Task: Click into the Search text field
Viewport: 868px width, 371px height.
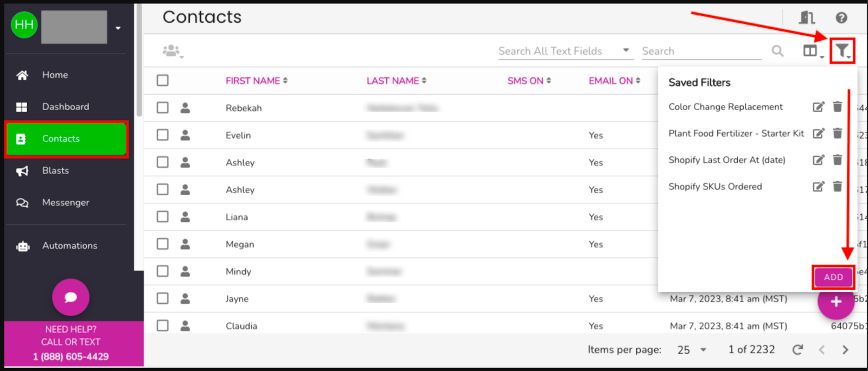Action: click(x=701, y=51)
